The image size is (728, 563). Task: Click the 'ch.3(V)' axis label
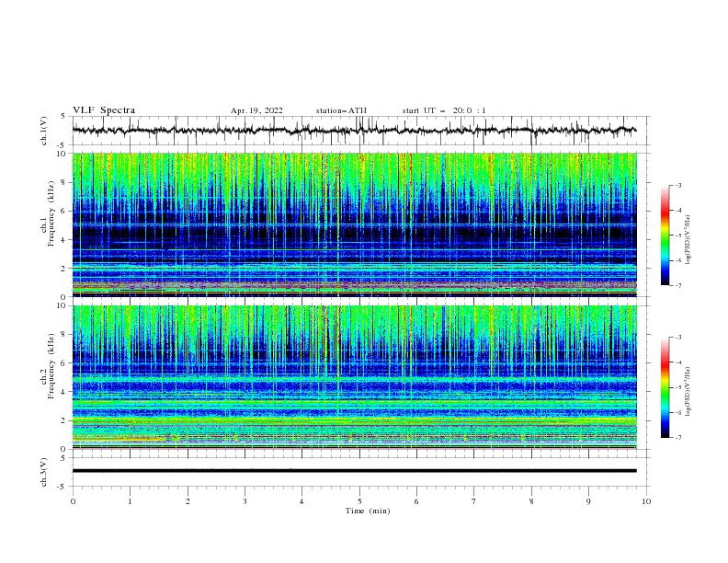[44, 472]
